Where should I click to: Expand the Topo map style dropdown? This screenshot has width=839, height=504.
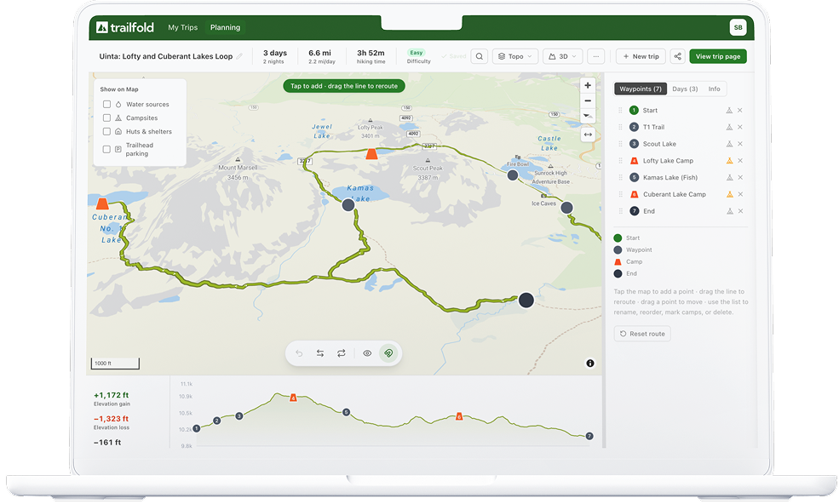514,56
